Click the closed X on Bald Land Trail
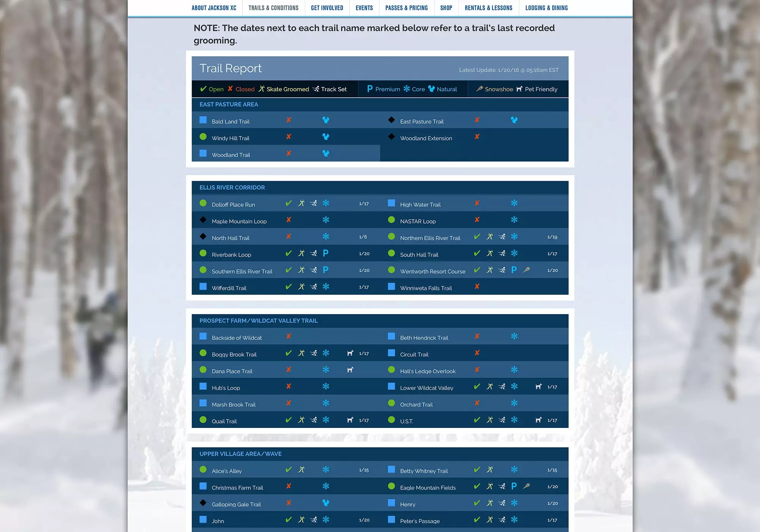The image size is (760, 532). click(289, 120)
